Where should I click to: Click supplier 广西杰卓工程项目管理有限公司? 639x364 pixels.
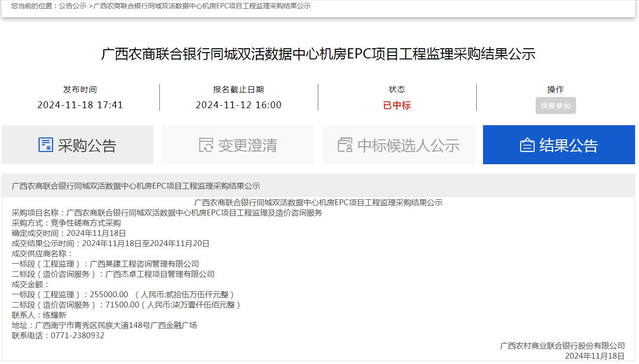pyautogui.click(x=160, y=274)
